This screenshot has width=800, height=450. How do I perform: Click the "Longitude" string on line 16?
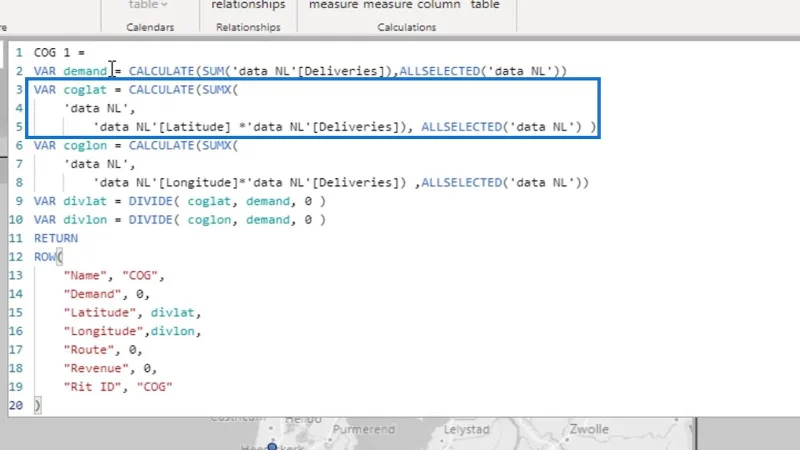pos(103,331)
